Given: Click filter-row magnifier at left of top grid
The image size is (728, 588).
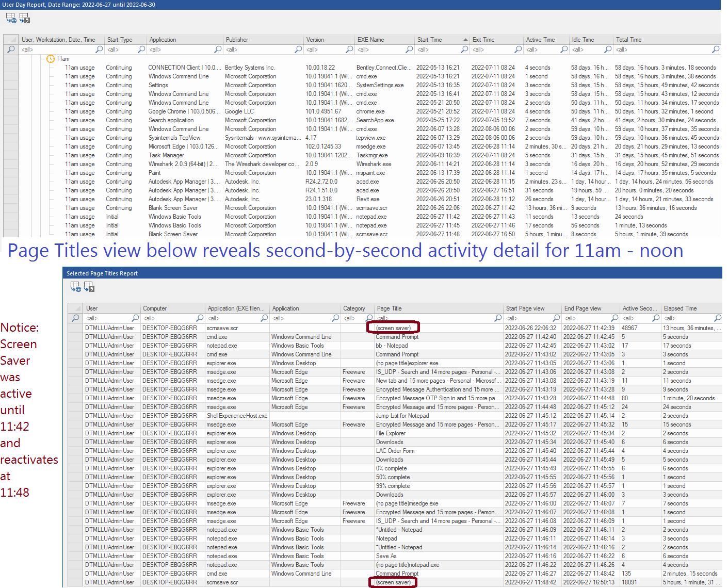Looking at the screenshot, I should tap(11, 50).
